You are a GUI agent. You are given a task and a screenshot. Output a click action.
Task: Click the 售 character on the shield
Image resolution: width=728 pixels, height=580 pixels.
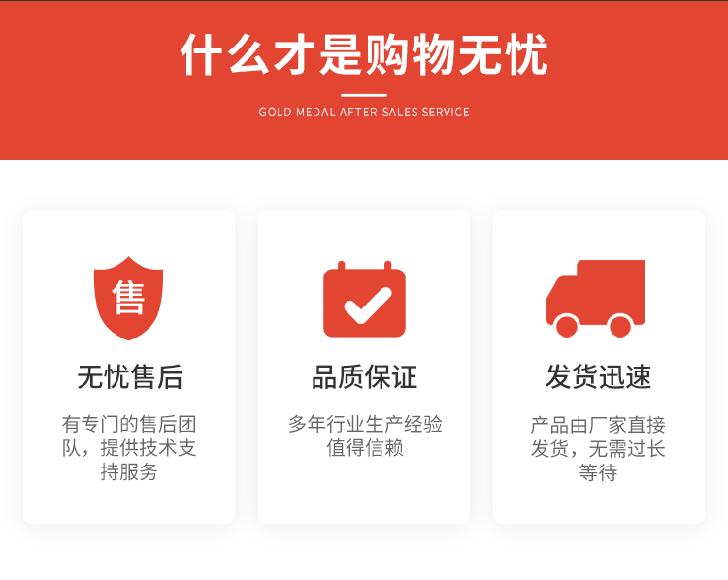tap(128, 297)
